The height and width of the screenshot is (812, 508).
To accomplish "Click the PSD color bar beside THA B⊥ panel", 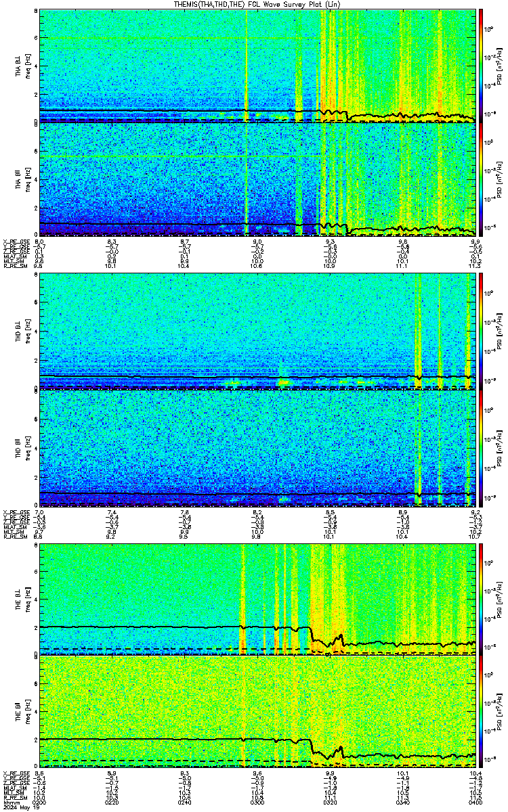I will coord(481,65).
